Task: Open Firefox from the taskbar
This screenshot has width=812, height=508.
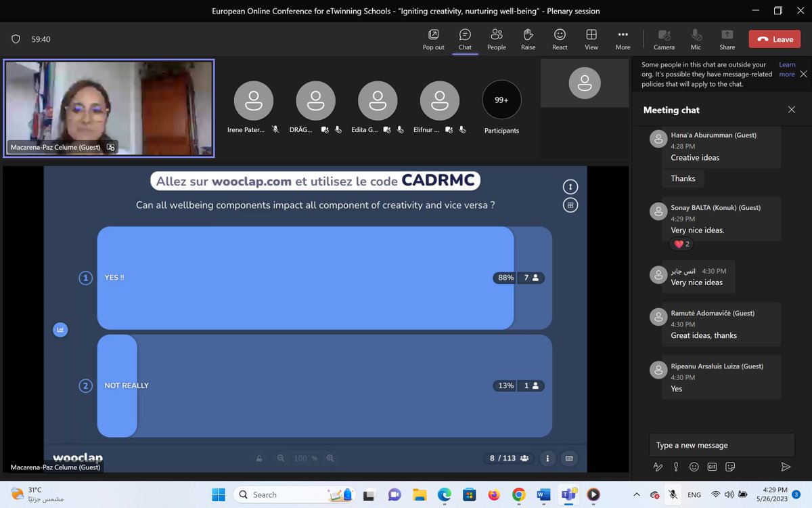Action: [x=493, y=494]
